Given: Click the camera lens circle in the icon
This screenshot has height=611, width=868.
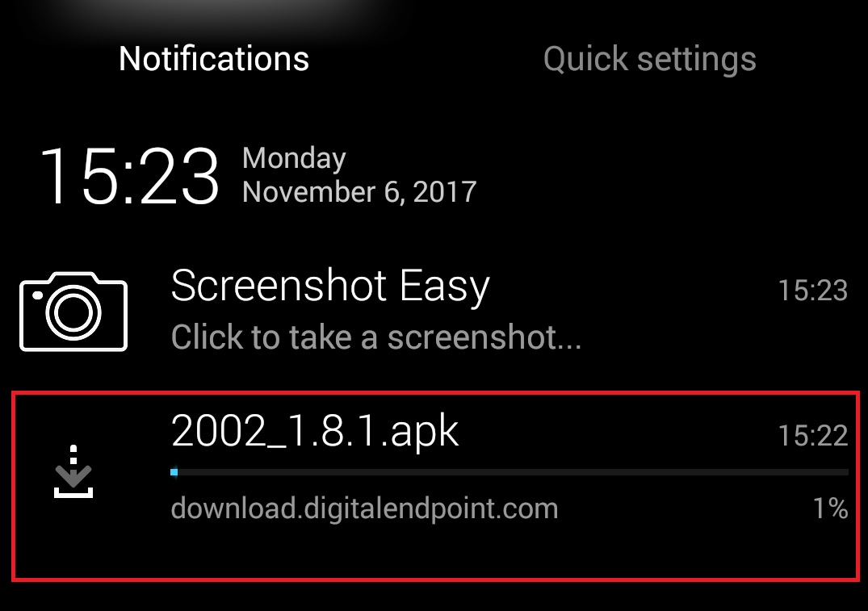Looking at the screenshot, I should point(73,312).
